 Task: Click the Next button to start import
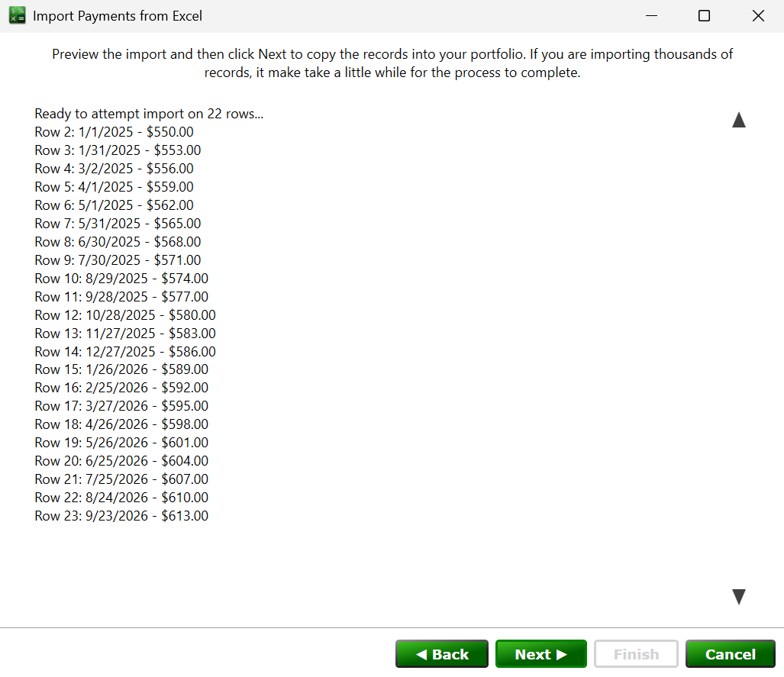point(541,654)
